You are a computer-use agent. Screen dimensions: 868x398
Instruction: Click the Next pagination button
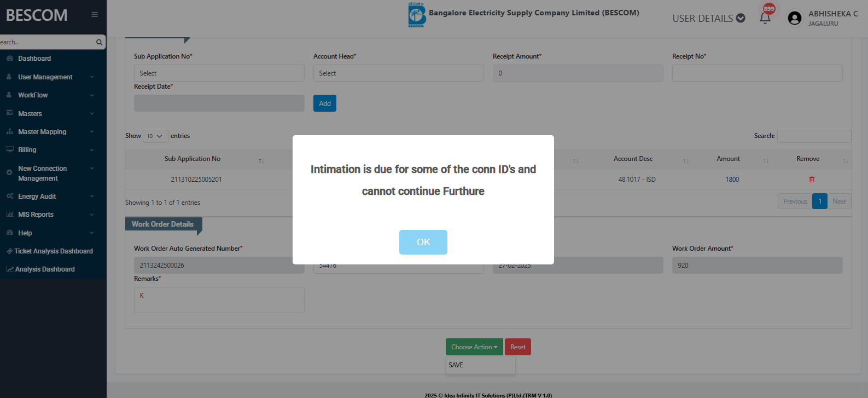click(x=839, y=201)
